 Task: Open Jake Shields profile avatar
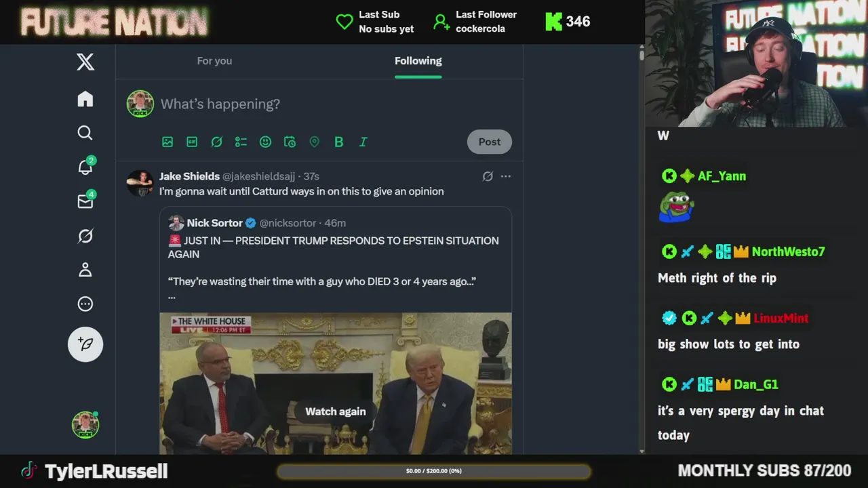point(140,183)
